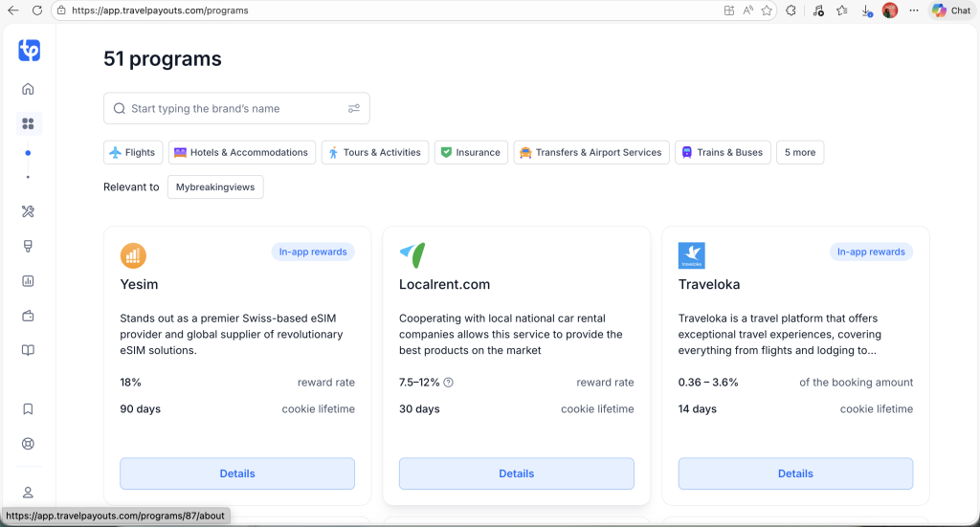Select the Programs grid icon in sidebar
Image resolution: width=980 pixels, height=527 pixels.
(28, 123)
